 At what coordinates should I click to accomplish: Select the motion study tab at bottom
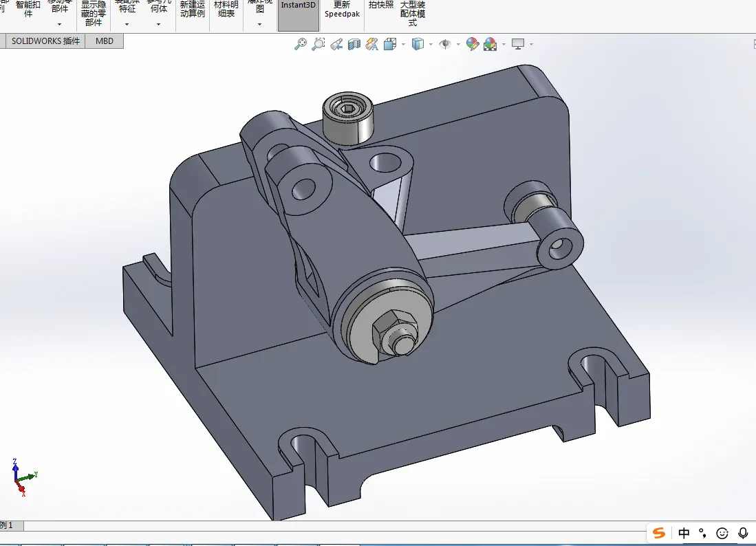pos(10,525)
